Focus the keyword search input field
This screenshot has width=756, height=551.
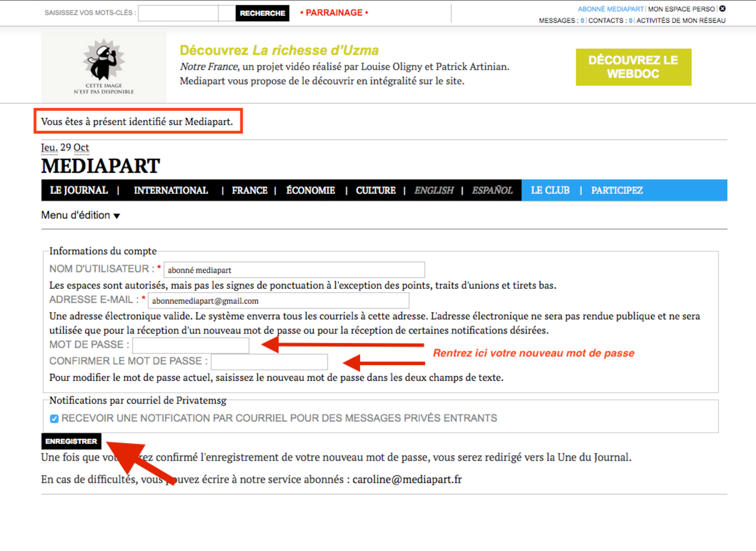(187, 13)
